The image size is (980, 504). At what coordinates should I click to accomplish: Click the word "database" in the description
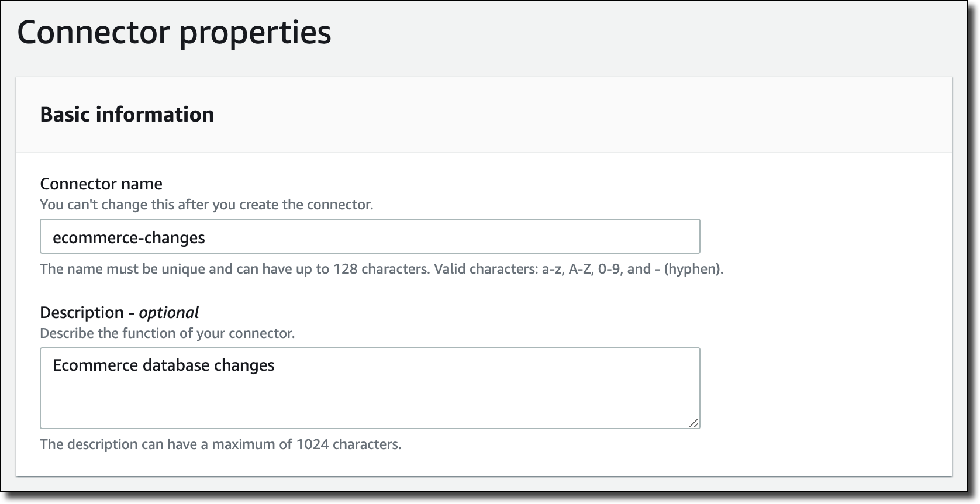(x=176, y=365)
